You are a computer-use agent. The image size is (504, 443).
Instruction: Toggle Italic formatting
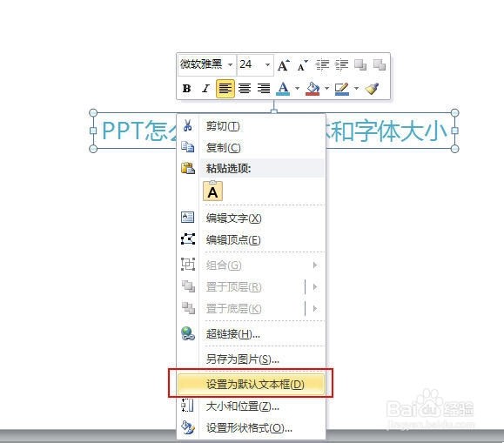click(x=205, y=89)
